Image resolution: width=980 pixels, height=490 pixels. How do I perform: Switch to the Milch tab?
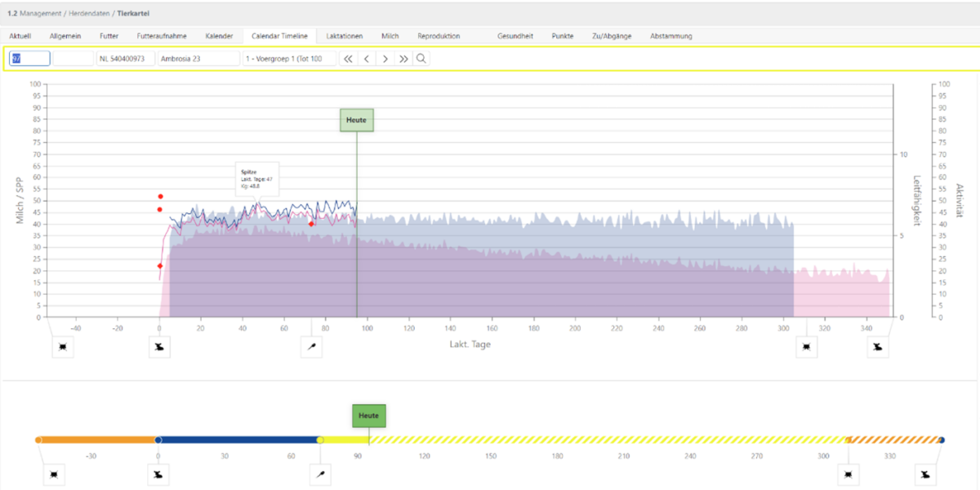pos(390,36)
